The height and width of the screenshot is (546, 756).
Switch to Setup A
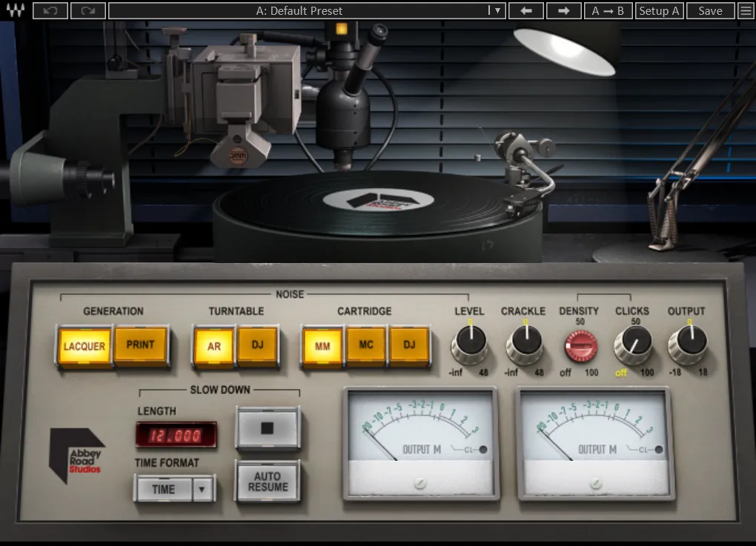click(x=658, y=11)
